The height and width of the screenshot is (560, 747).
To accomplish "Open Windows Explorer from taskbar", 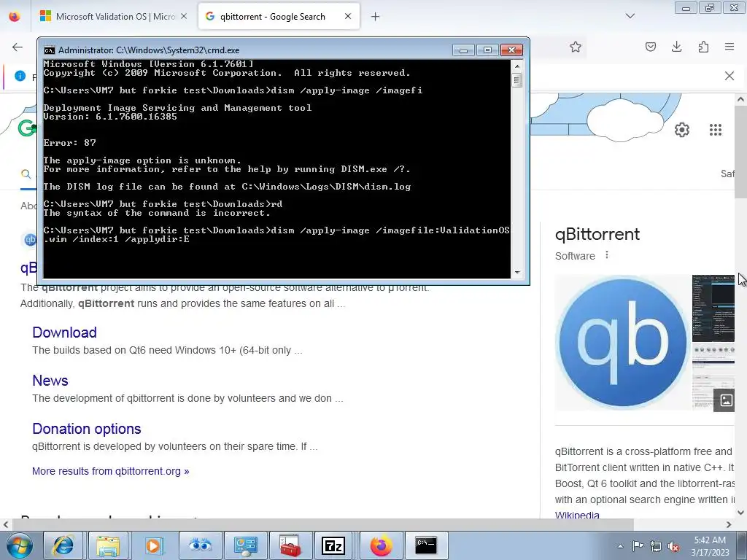I will pyautogui.click(x=109, y=545).
